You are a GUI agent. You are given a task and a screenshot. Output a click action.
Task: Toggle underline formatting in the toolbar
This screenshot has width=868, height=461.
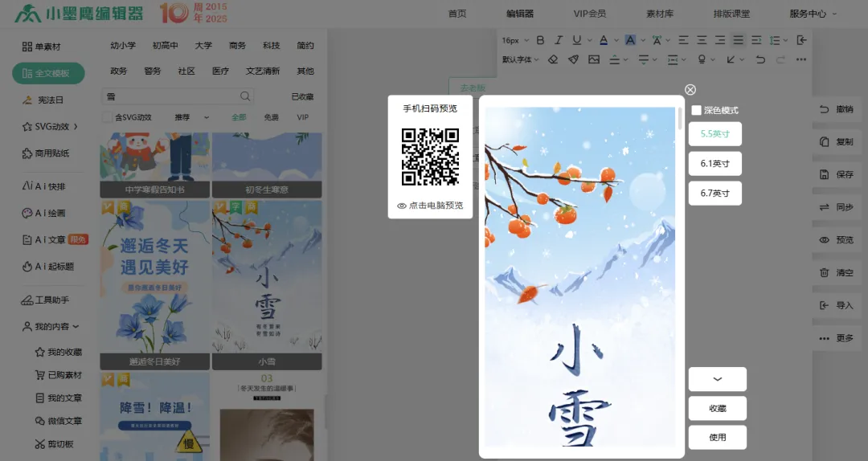click(577, 40)
